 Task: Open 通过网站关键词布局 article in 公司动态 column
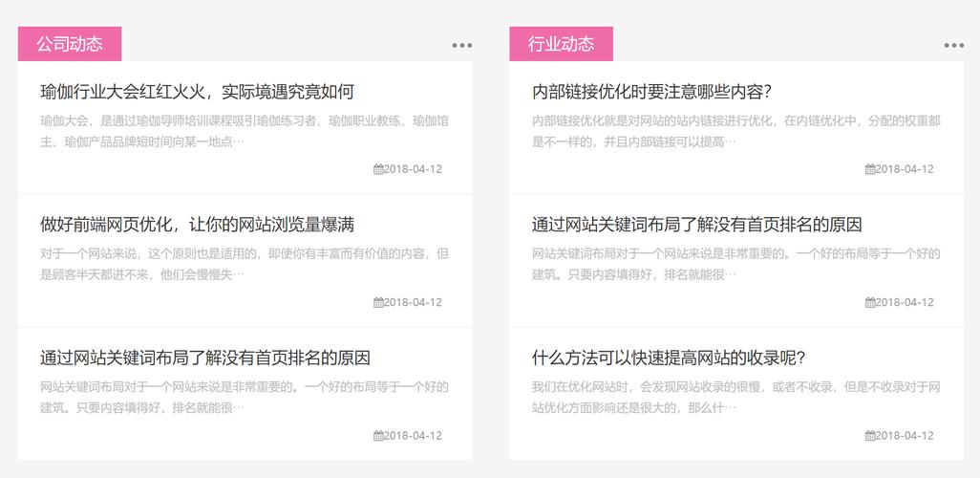[x=204, y=358]
